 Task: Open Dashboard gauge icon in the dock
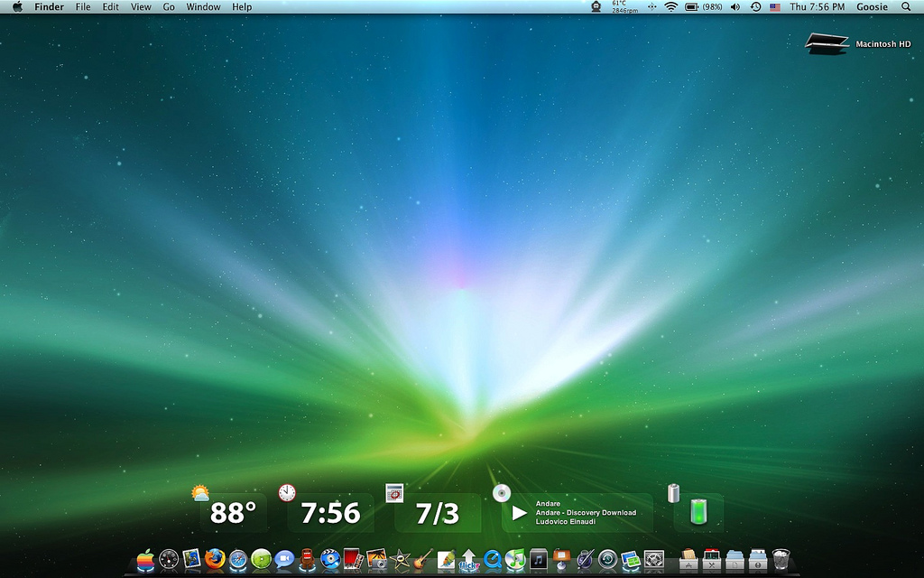pyautogui.click(x=169, y=559)
